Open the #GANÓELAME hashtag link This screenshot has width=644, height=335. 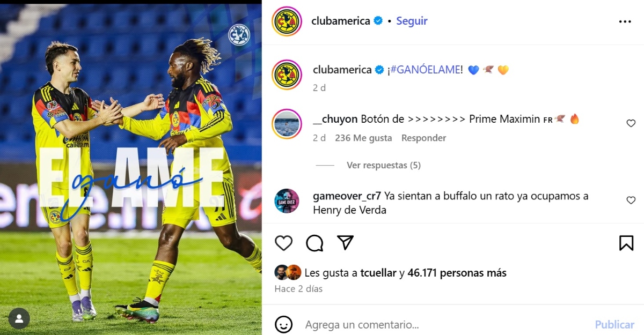pyautogui.click(x=426, y=70)
